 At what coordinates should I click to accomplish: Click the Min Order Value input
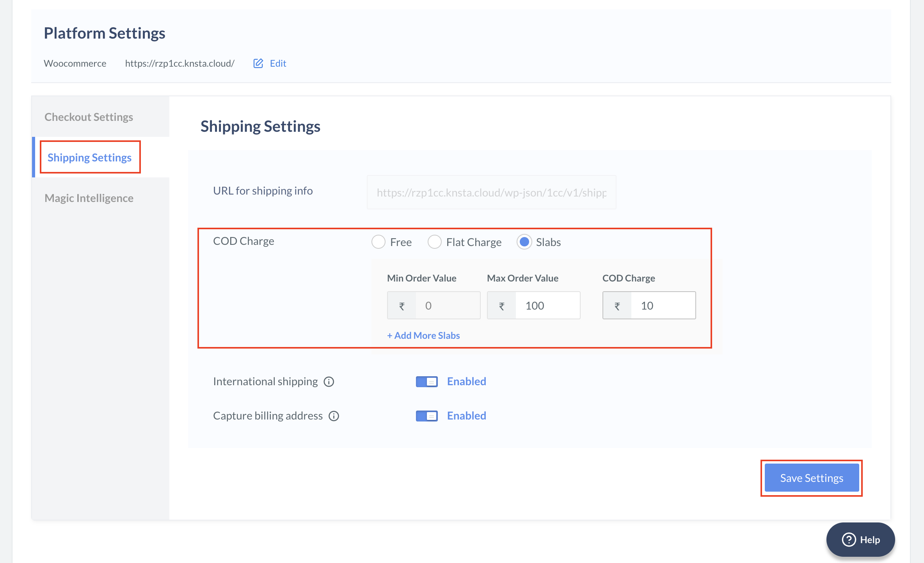(x=448, y=305)
